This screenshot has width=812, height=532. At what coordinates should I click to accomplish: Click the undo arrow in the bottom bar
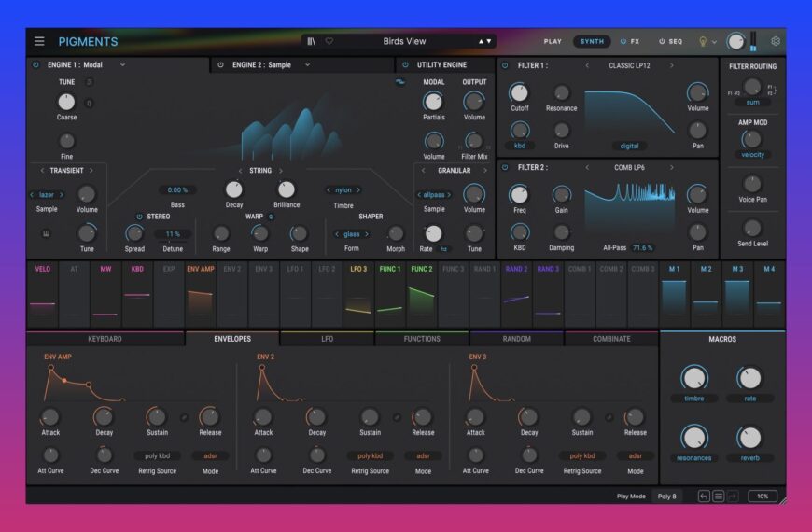[704, 497]
